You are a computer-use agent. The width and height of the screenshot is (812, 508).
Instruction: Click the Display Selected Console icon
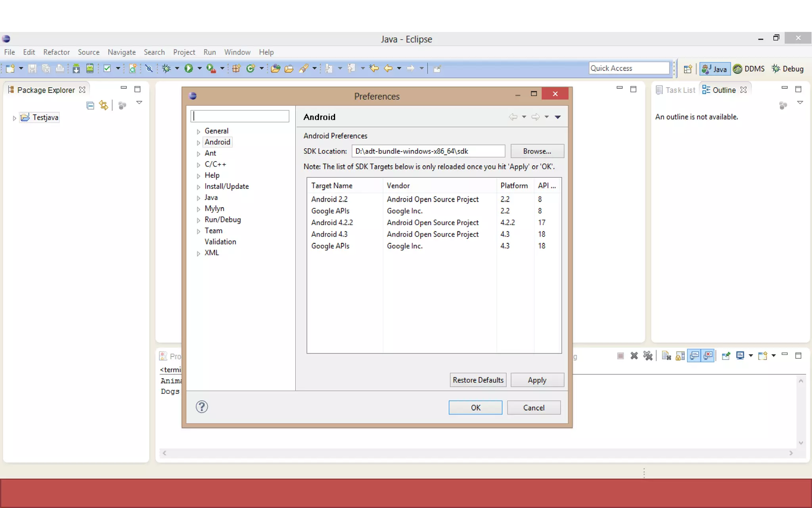(x=740, y=356)
